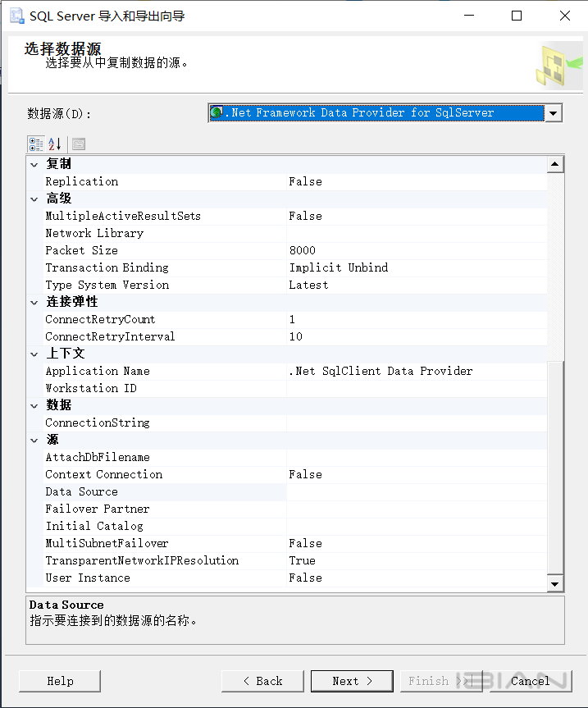Viewport: 588px width, 708px height.
Task: Click the MultiSubnetFailover False value
Action: (306, 544)
